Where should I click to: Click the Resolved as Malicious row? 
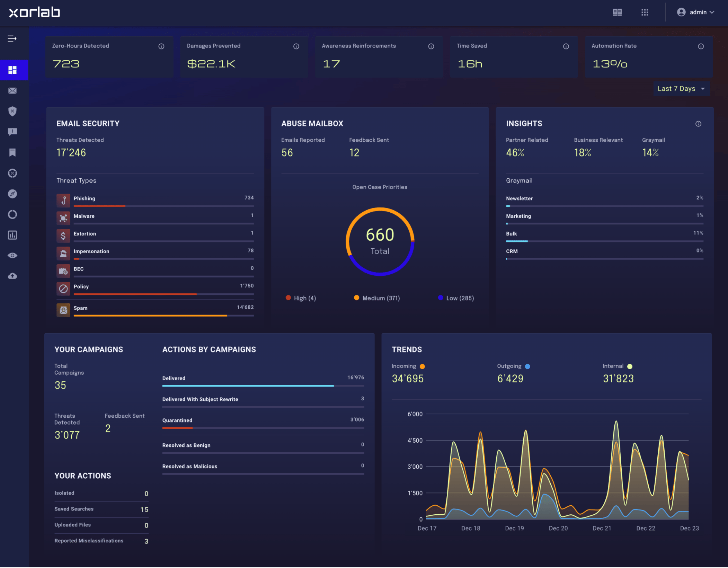(263, 469)
